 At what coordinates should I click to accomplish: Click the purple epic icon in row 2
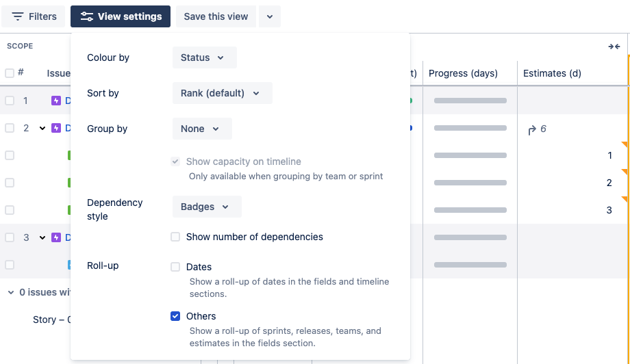[x=56, y=128]
